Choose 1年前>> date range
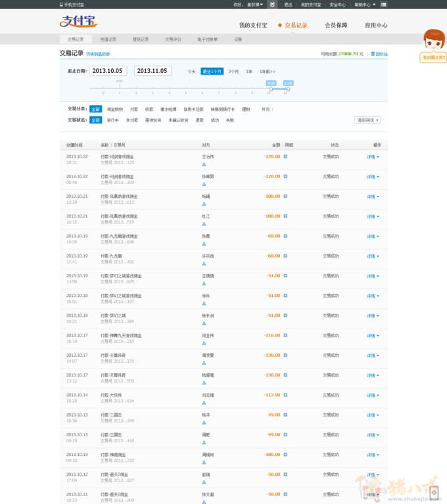 coord(268,72)
